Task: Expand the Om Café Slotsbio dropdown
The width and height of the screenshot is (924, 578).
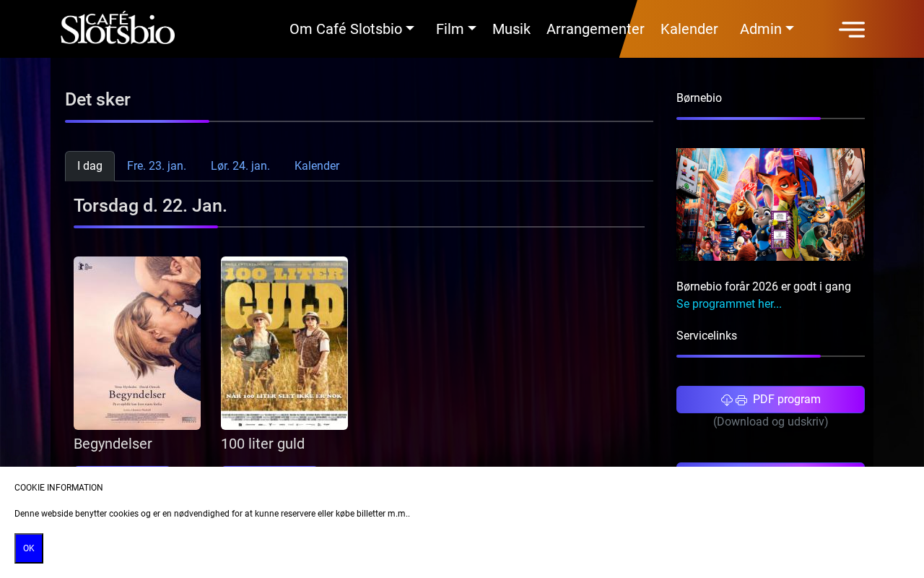Action: coord(352,29)
